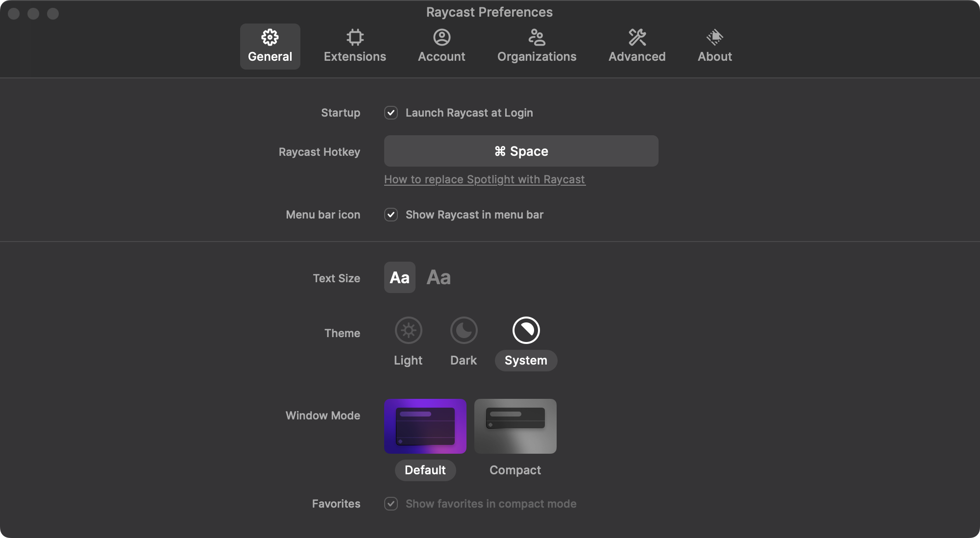This screenshot has height=538, width=980.
Task: Switch to the Advanced tab label
Action: (x=637, y=57)
